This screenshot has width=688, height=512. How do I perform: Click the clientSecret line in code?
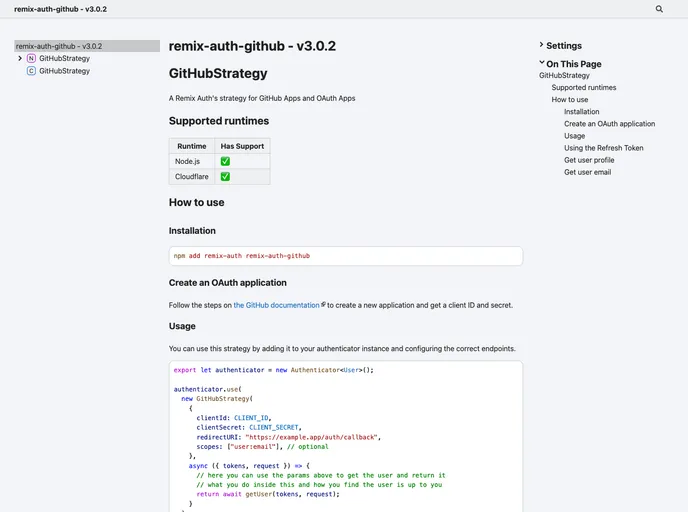[249, 427]
